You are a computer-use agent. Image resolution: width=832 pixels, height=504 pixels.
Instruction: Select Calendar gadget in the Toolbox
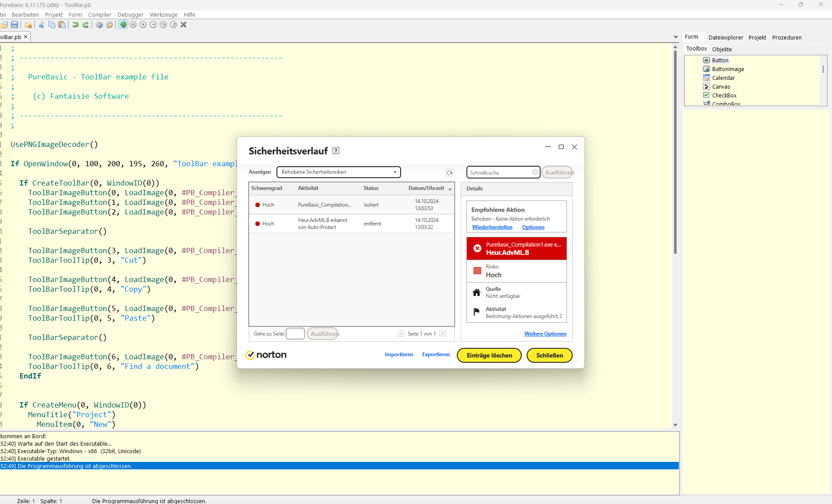pos(723,78)
